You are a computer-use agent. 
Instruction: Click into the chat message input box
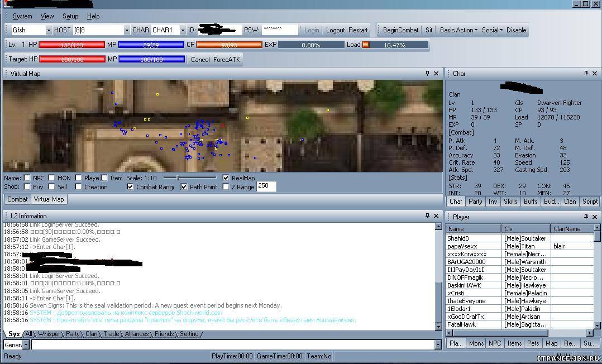233,345
